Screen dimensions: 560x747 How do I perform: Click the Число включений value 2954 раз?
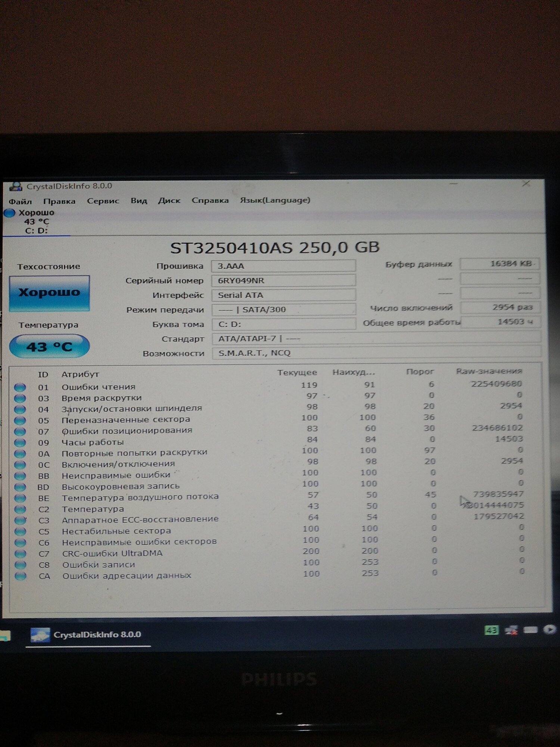point(500,307)
